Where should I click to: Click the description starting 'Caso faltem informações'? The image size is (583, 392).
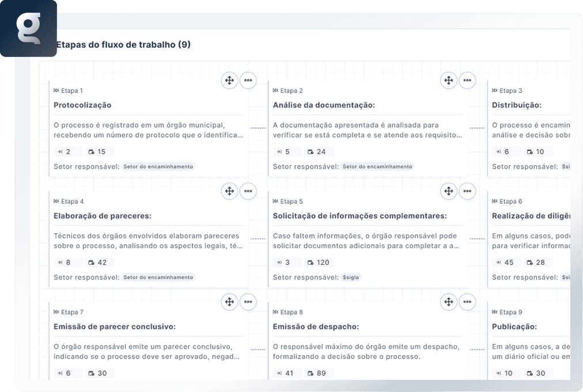(x=366, y=241)
